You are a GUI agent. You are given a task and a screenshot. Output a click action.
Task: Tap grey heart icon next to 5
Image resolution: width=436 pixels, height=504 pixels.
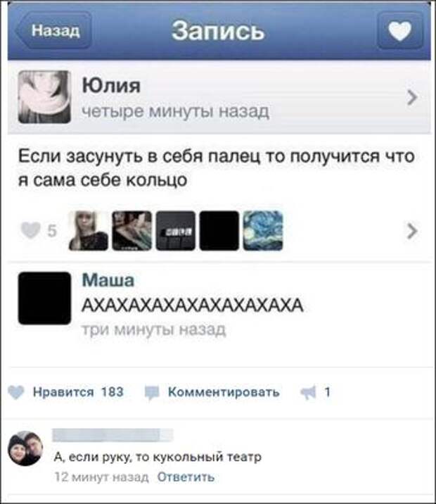pyautogui.click(x=30, y=230)
